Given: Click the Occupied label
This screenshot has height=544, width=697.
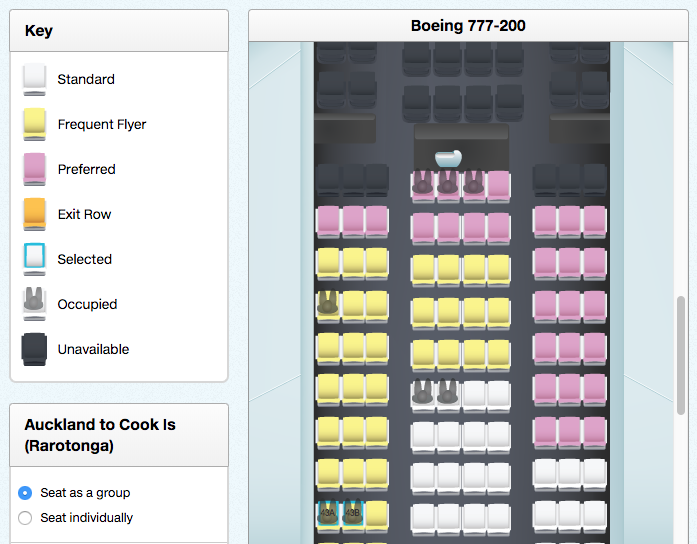Looking at the screenshot, I should [x=88, y=304].
